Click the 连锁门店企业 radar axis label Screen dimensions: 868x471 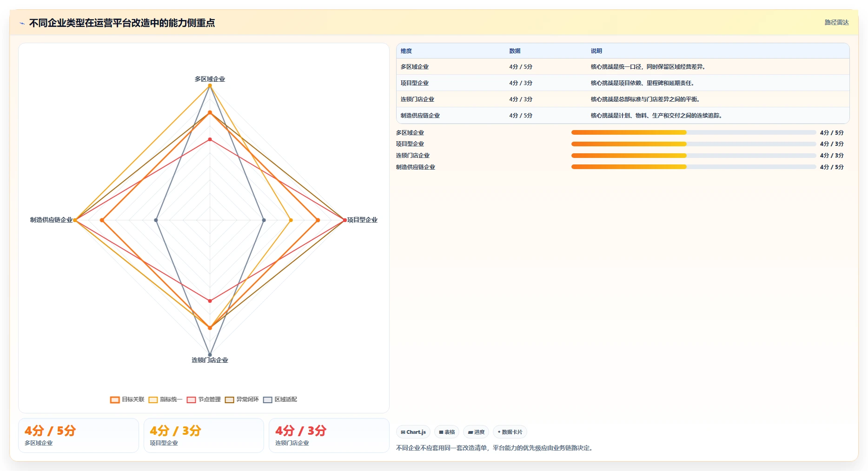[210, 360]
